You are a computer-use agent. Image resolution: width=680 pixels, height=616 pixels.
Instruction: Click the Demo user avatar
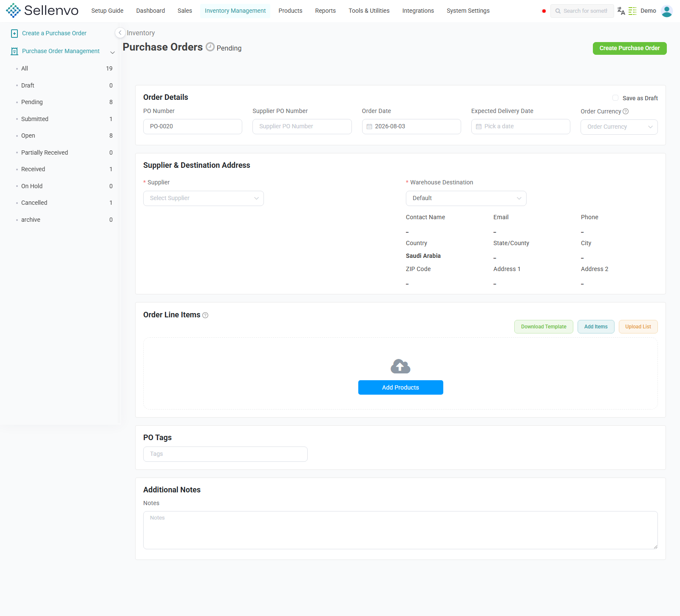[x=667, y=11]
